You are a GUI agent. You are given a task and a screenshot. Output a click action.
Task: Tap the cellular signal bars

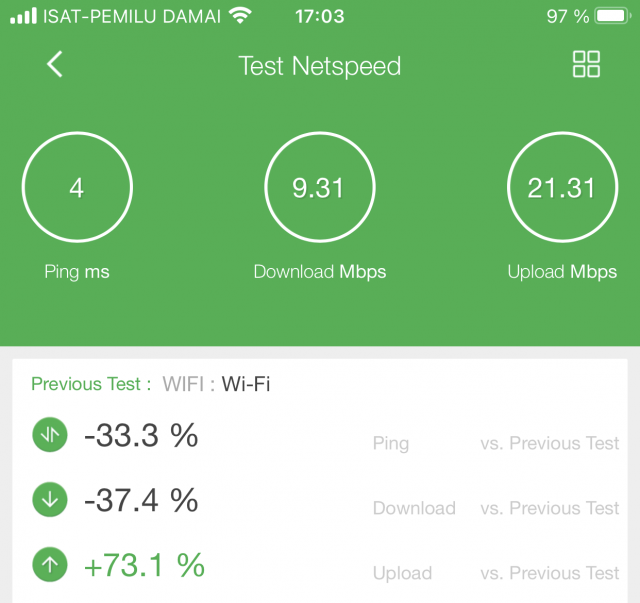23,16
